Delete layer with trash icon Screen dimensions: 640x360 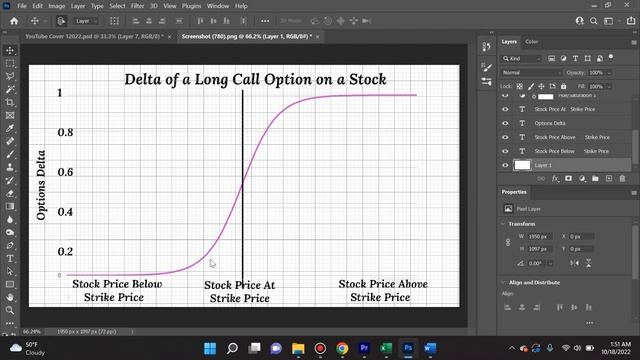[x=622, y=179]
